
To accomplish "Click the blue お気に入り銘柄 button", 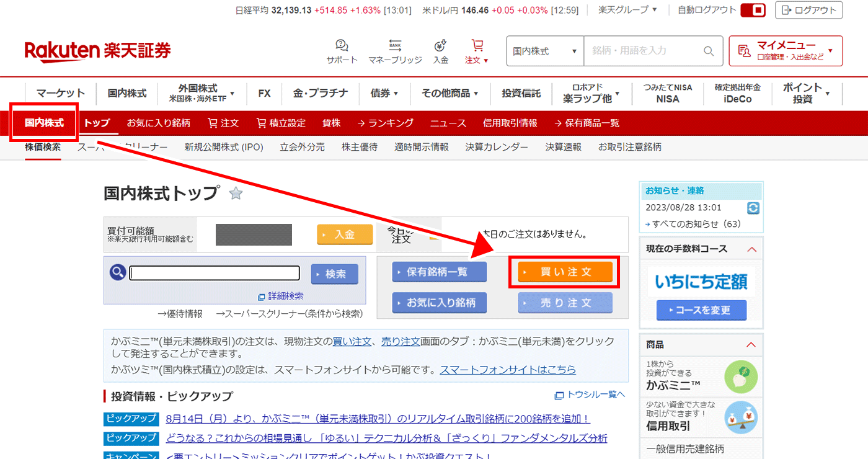I will pos(440,303).
